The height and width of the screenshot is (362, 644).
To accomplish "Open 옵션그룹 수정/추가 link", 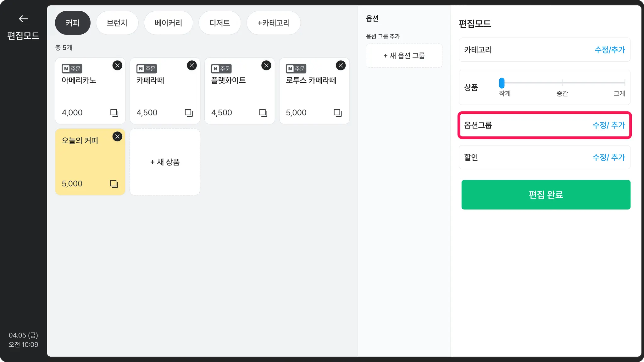I will point(608,125).
